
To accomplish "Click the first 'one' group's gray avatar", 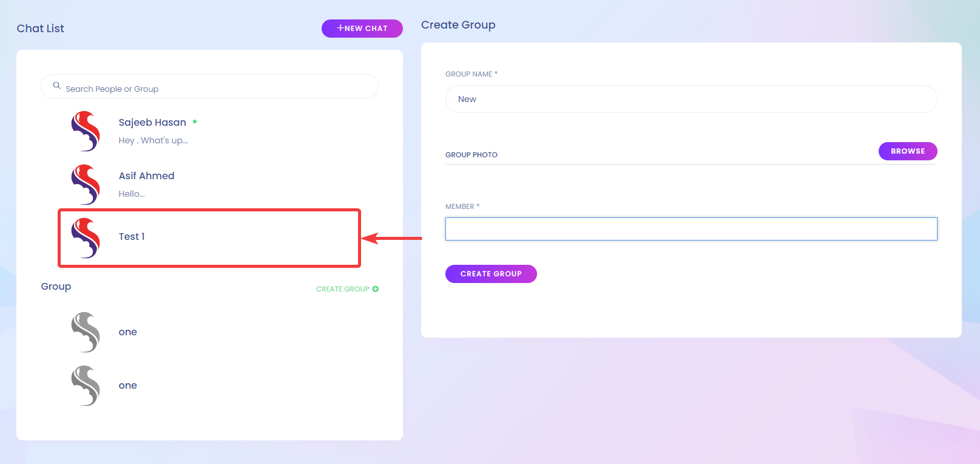I will [x=86, y=332].
